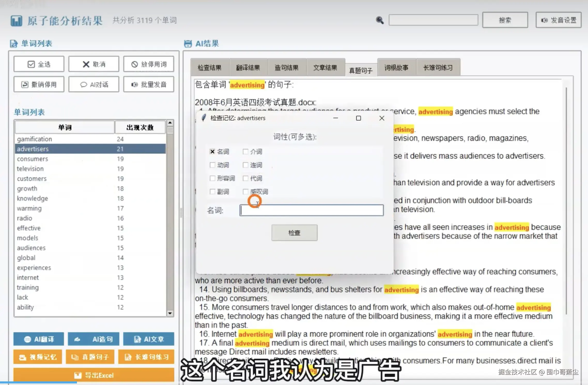Click the 名词 answer input field
The height and width of the screenshot is (385, 588).
coord(312,210)
